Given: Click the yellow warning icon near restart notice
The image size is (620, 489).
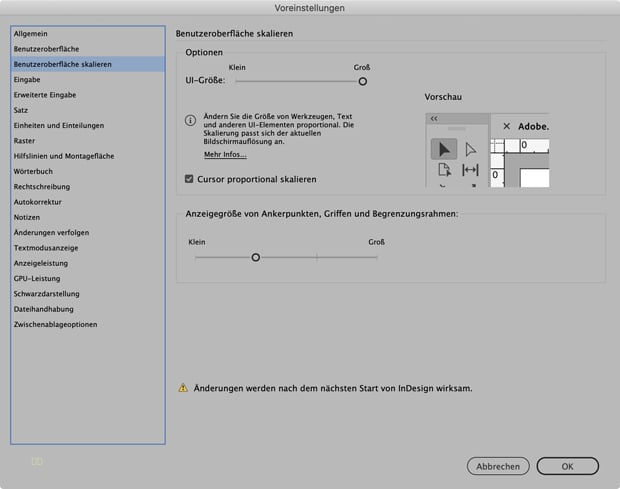Looking at the screenshot, I should tap(183, 387).
